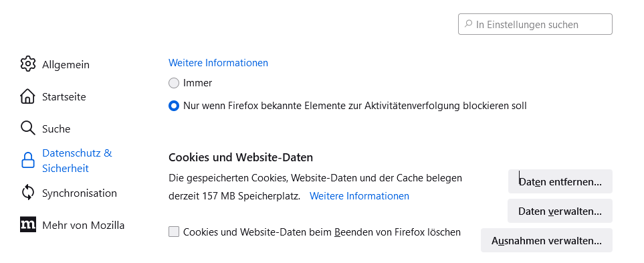This screenshot has width=644, height=263.
Task: Go to the 'Allgemein' text label
Action: pyautogui.click(x=66, y=65)
